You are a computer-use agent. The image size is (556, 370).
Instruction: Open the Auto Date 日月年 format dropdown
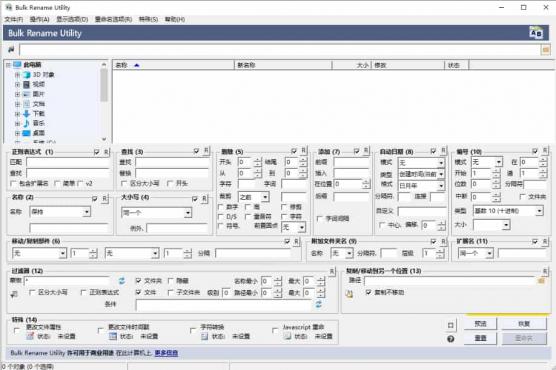point(441,186)
